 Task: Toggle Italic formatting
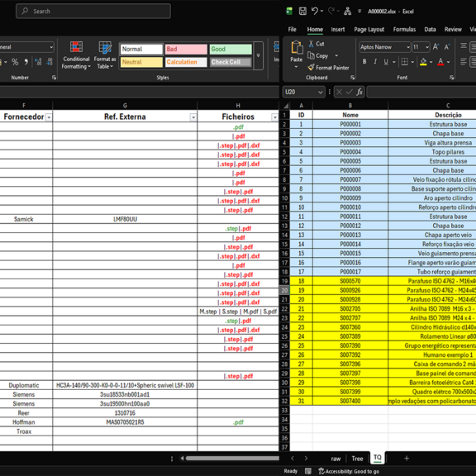pos(375,62)
